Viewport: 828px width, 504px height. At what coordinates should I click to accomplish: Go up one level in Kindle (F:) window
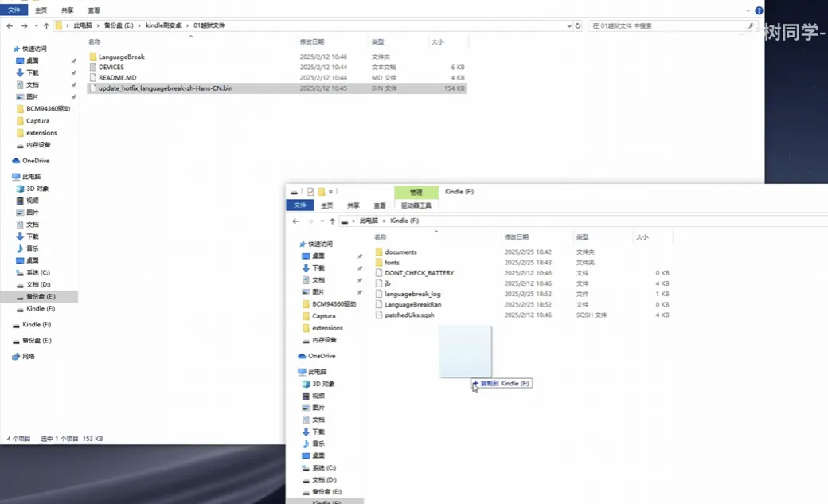[332, 221]
